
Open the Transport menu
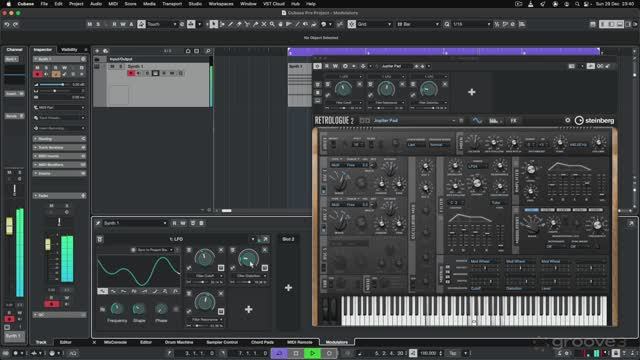coord(172,4)
